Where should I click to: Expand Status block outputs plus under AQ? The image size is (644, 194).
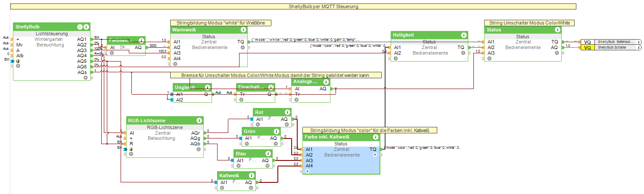point(557,53)
